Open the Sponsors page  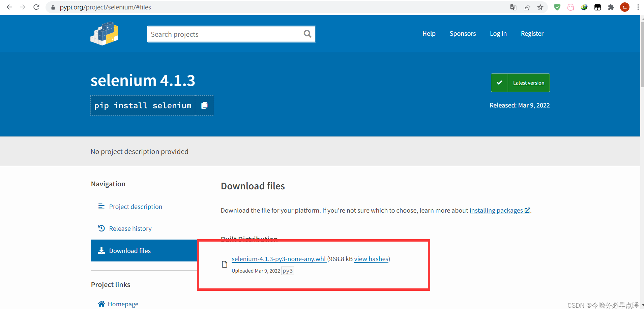[x=463, y=33]
